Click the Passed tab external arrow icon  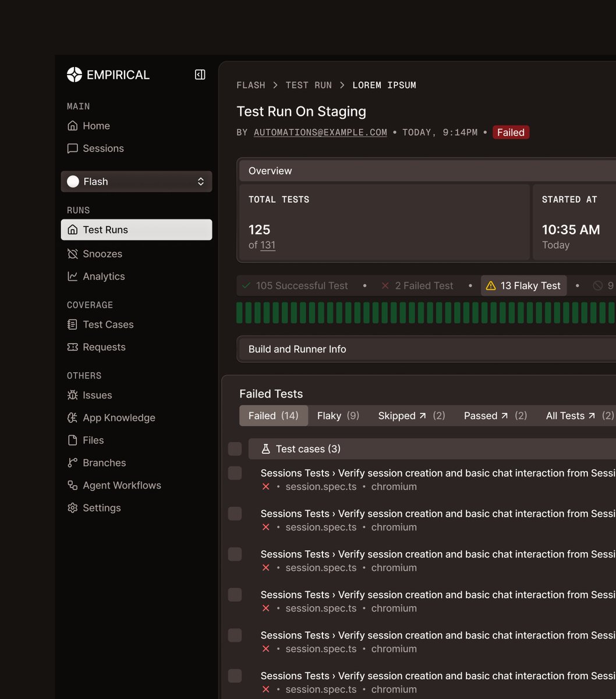pyautogui.click(x=505, y=415)
